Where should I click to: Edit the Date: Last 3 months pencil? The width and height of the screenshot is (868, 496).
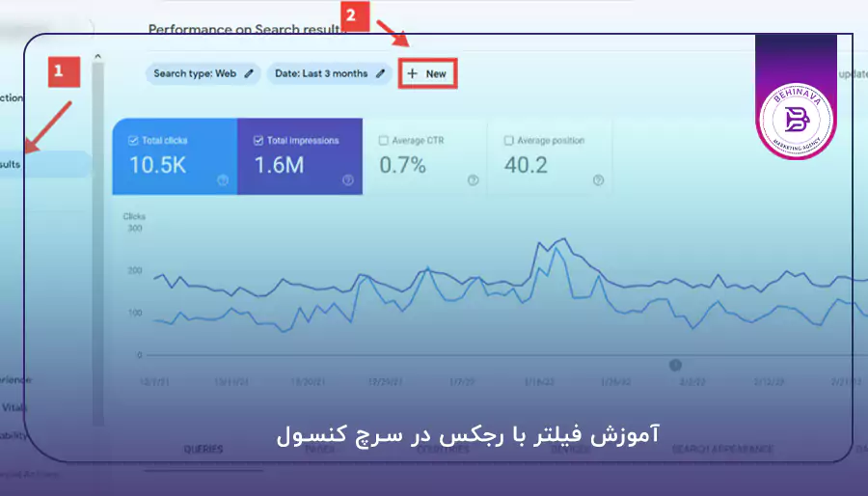380,73
